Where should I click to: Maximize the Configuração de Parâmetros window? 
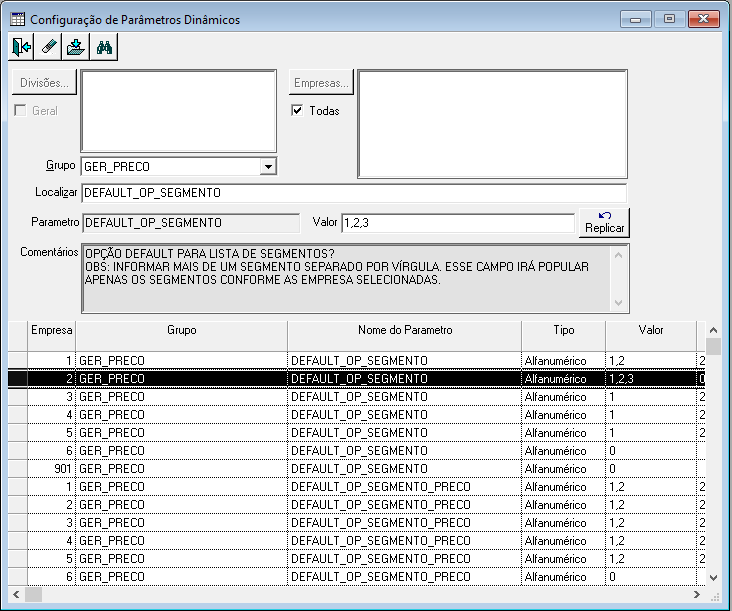(669, 19)
